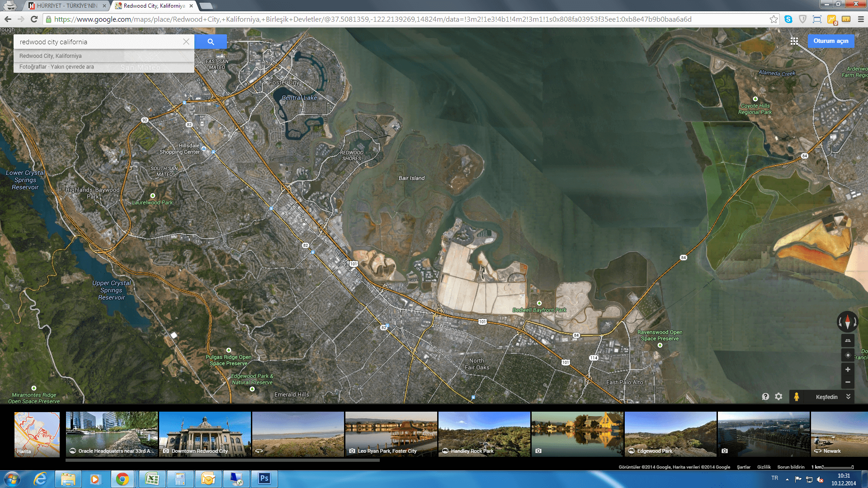Screen dimensions: 868x488
Task: Click the Bedwell Bayfront Park label
Action: pyautogui.click(x=539, y=310)
